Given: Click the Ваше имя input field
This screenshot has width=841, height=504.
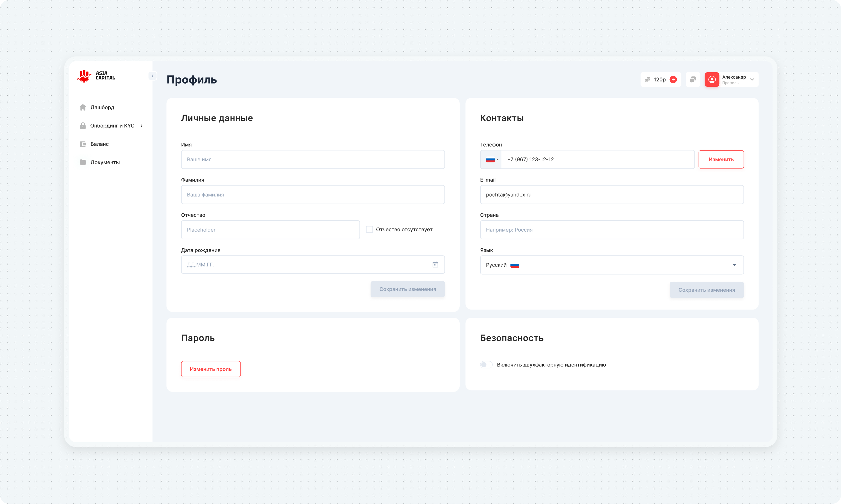Looking at the screenshot, I should pyautogui.click(x=312, y=159).
